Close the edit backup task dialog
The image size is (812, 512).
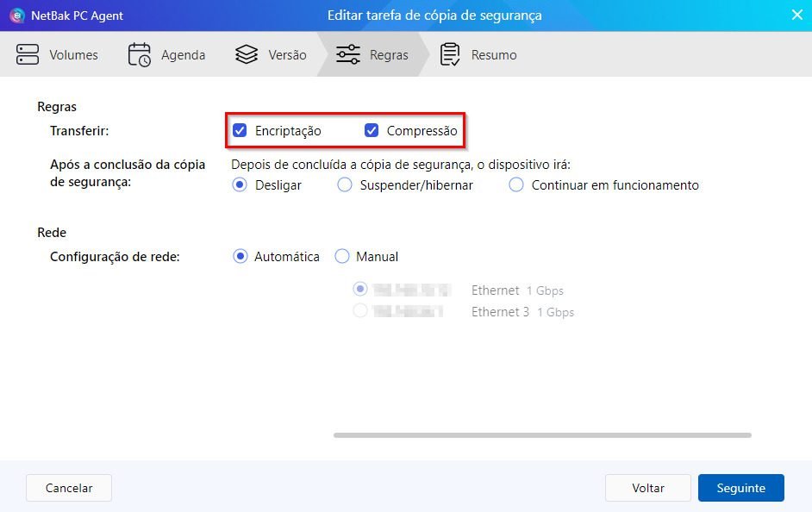[x=797, y=15]
